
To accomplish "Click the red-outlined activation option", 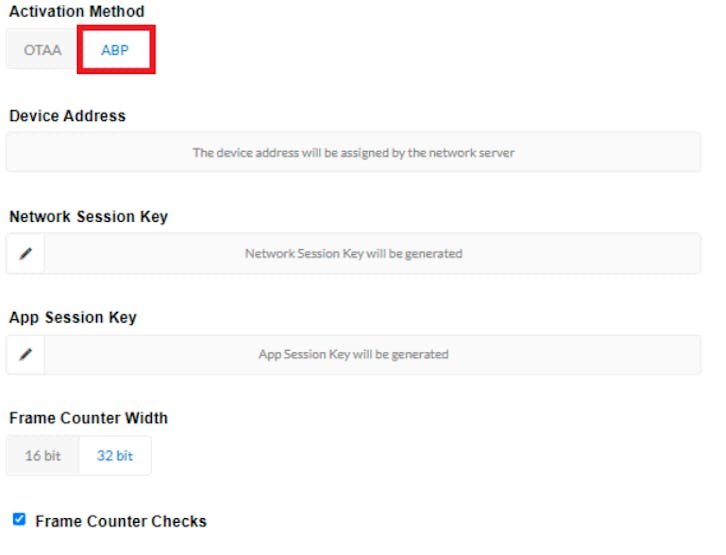I will click(x=115, y=49).
